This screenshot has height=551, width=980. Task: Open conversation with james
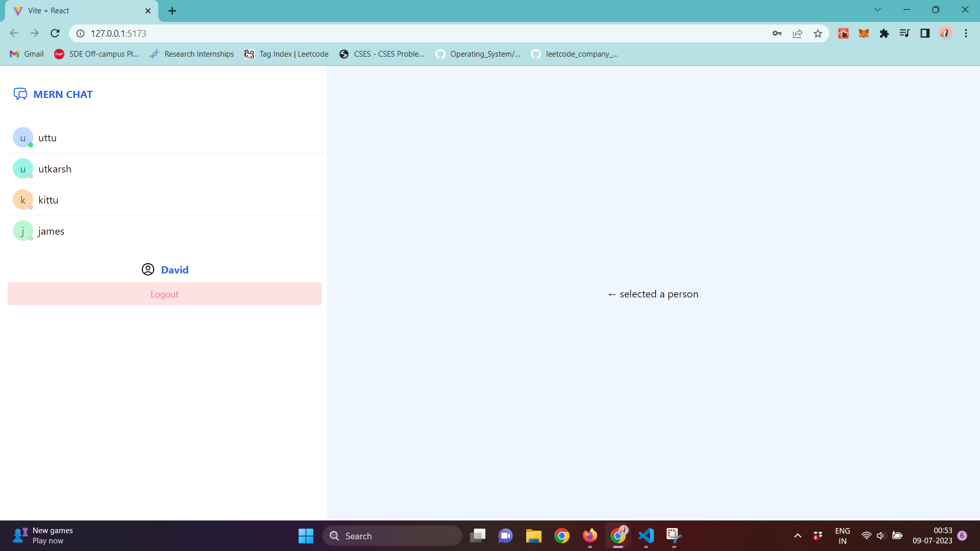51,231
